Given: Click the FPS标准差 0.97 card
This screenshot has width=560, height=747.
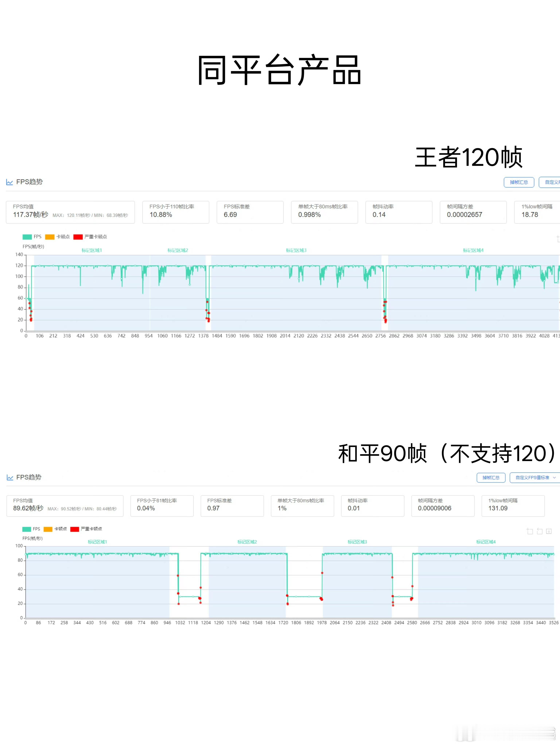Looking at the screenshot, I should point(232,506).
